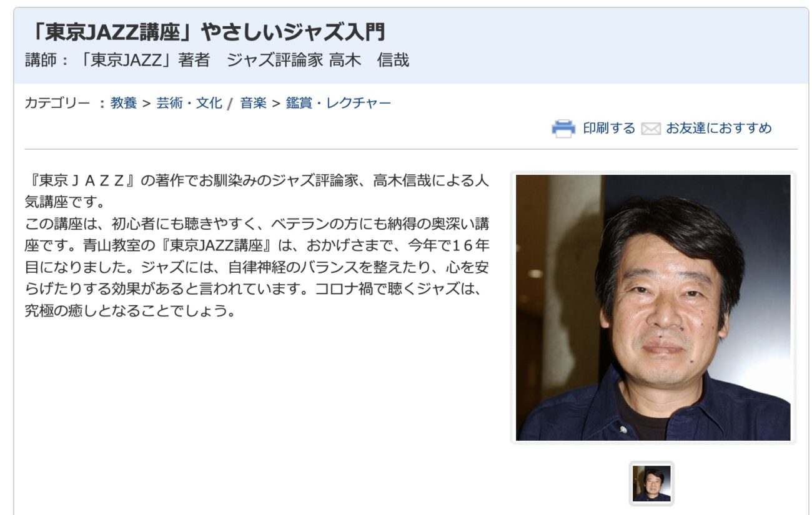The image size is (812, 515).
Task: Click the 高木 信哉 name in the header
Action: pos(369,61)
